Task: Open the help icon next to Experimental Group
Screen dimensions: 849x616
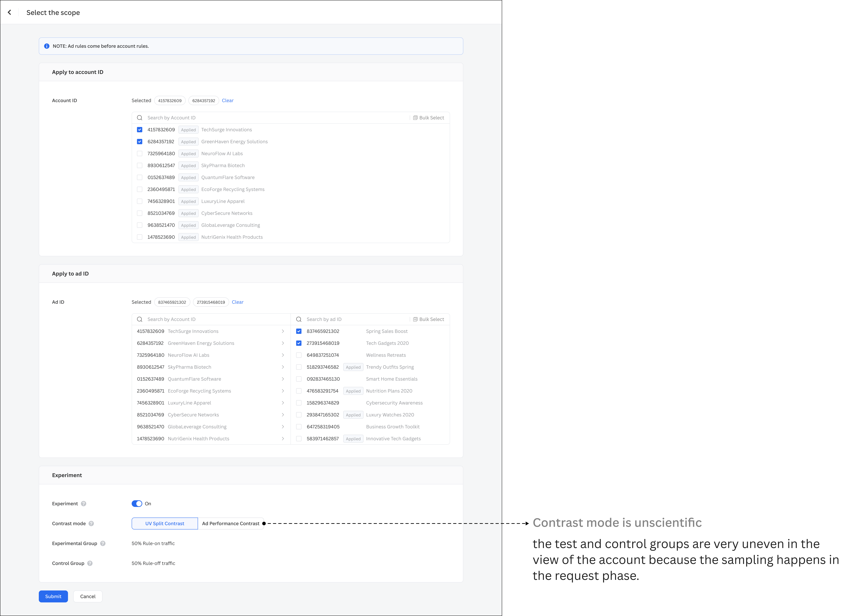Action: click(103, 543)
